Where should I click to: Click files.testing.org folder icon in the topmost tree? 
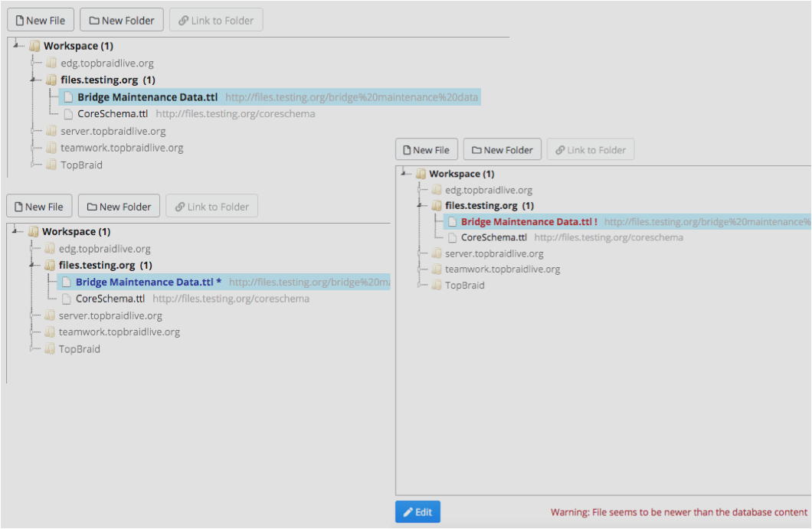[51, 80]
